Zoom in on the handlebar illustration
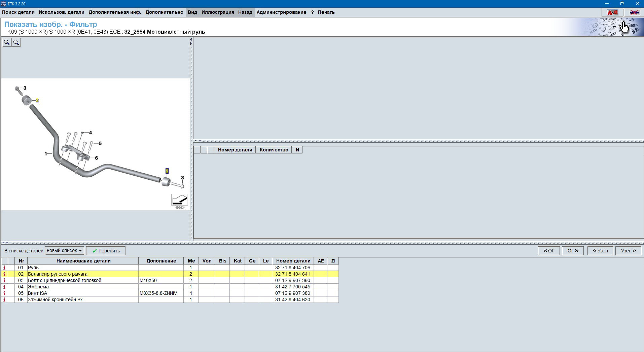Screen dimensions: 644x352 [7, 42]
